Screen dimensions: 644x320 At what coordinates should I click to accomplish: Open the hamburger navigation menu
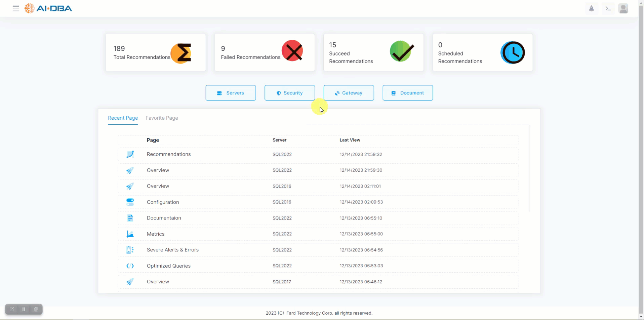click(16, 8)
